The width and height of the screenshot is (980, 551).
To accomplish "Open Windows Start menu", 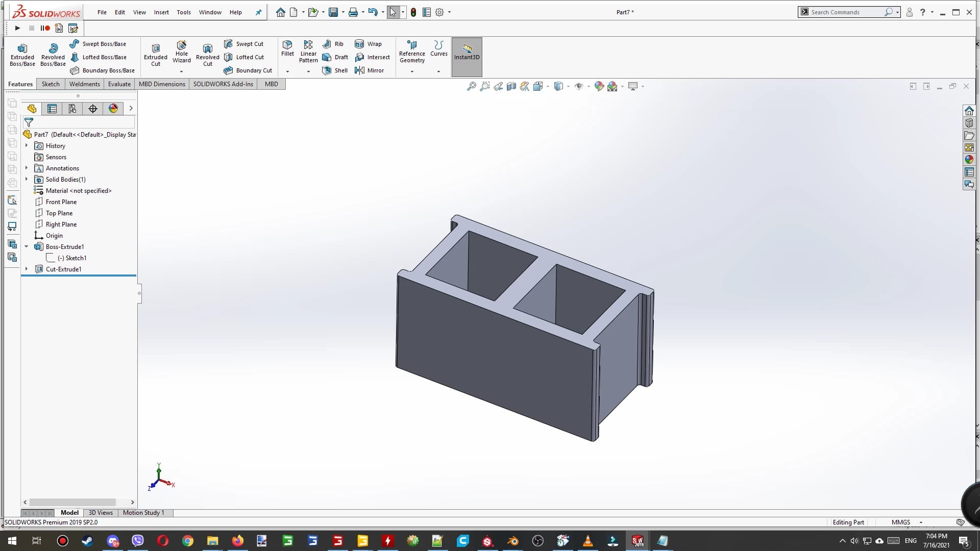I will coord(12,541).
